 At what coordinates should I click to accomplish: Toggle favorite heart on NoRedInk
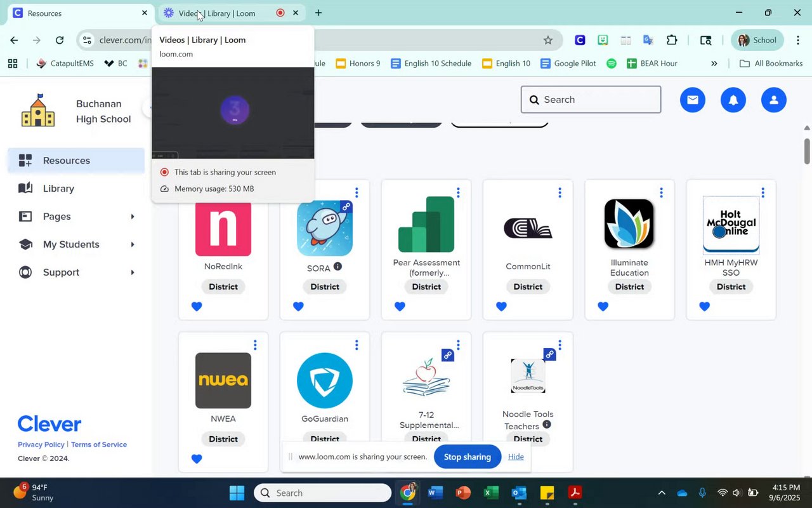[197, 307]
